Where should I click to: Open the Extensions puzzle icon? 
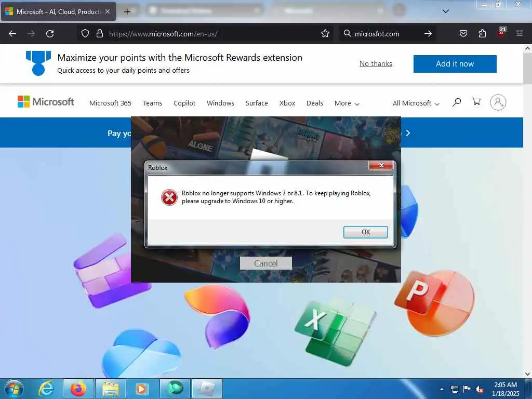(482, 33)
